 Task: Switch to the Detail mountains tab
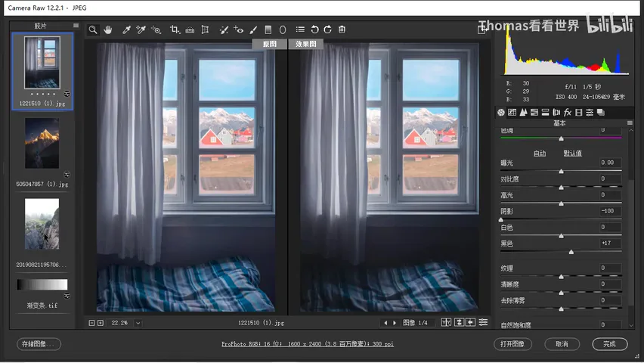[523, 112]
